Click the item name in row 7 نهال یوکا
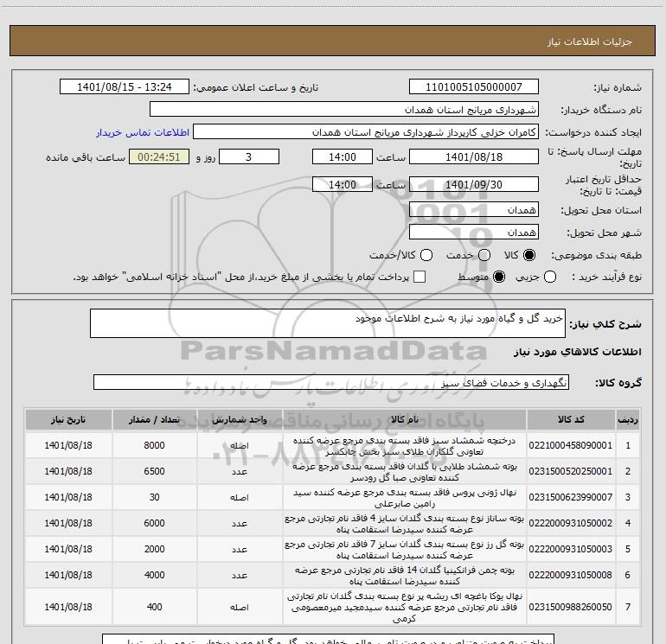Image resolution: width=666 pixels, height=644 pixels. [405, 607]
